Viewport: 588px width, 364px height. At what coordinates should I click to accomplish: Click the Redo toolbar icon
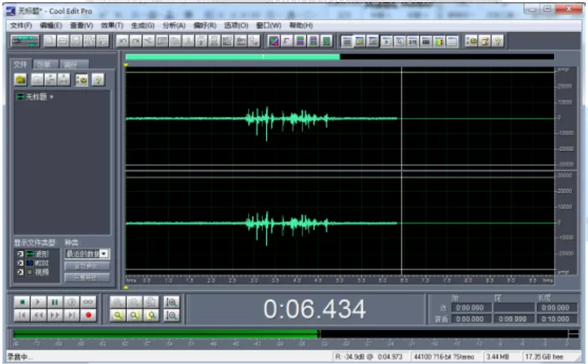(135, 41)
